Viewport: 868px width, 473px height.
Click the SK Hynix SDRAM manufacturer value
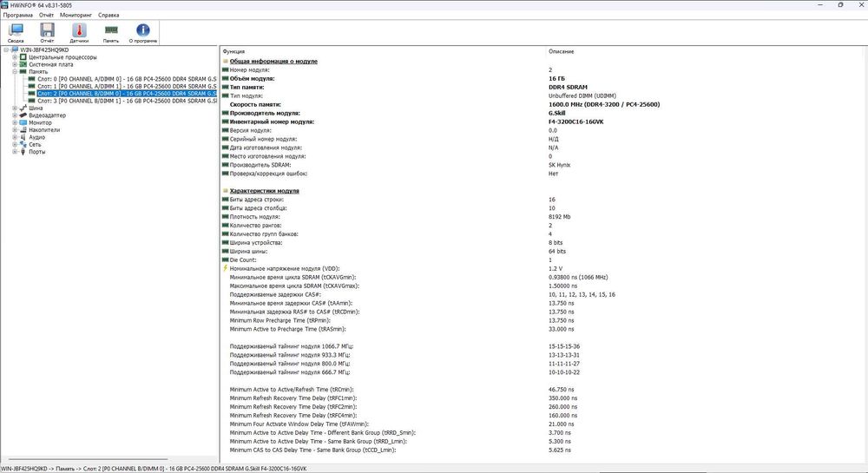tap(559, 165)
